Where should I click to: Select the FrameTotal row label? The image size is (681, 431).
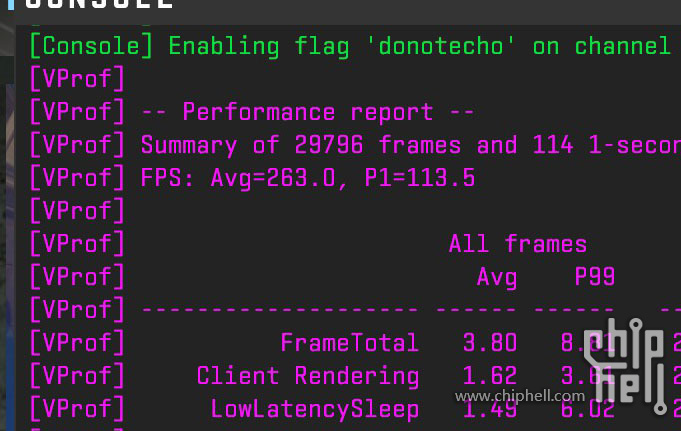[349, 343]
